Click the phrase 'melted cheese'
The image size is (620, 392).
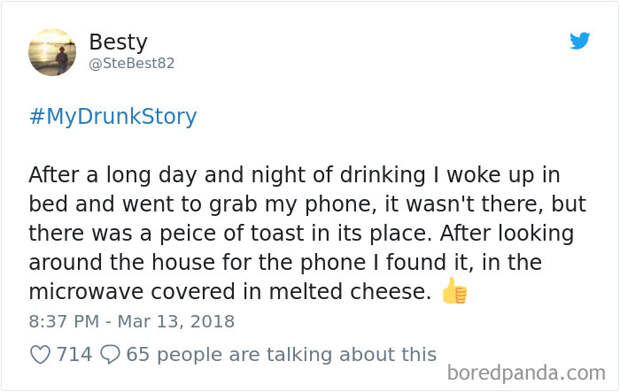point(350,292)
